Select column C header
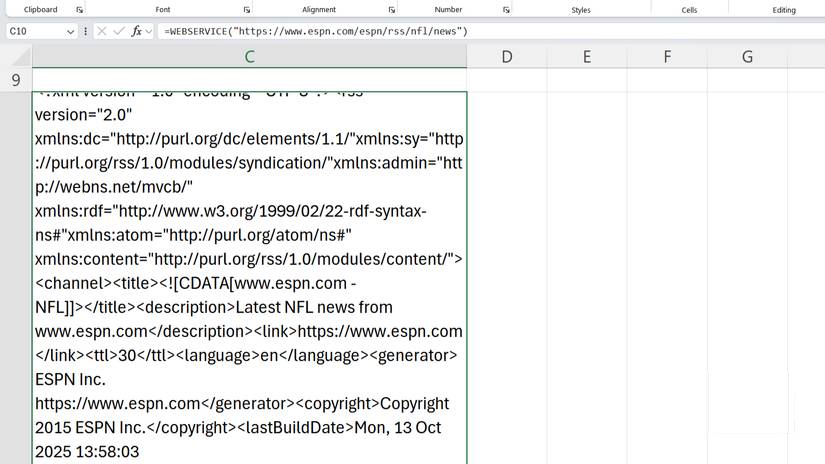The width and height of the screenshot is (825, 464). point(249,56)
